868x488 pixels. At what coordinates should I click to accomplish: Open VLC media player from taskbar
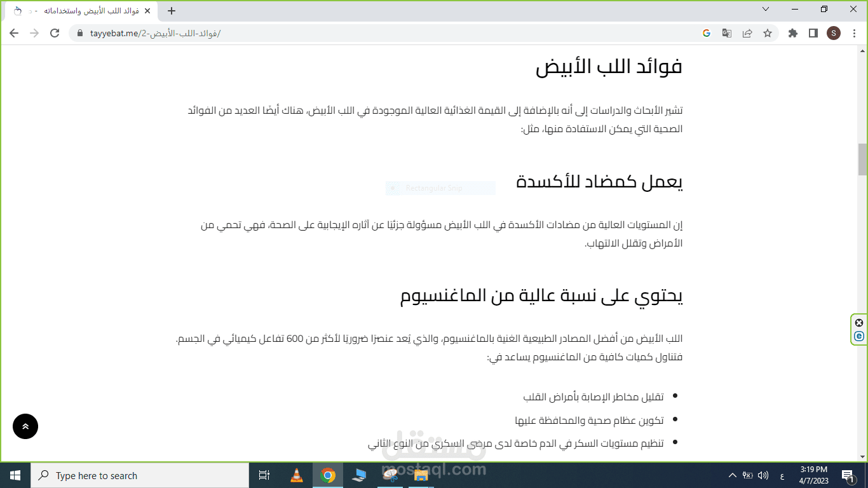point(297,475)
